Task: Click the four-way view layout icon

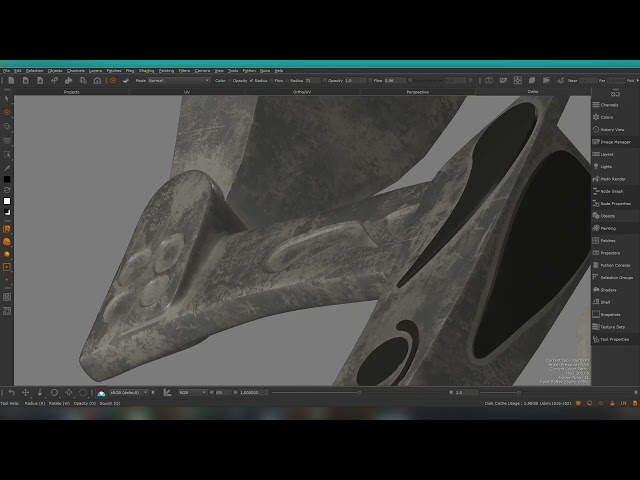Action: (518, 80)
